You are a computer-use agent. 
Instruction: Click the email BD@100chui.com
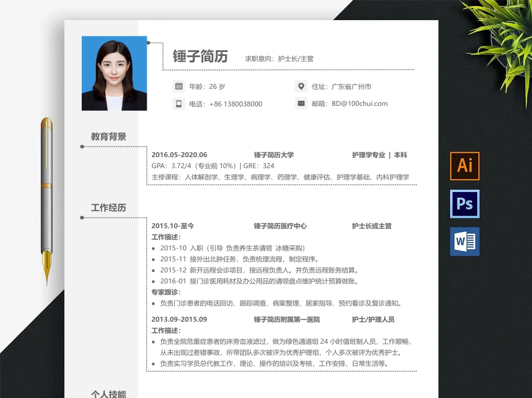(x=360, y=104)
